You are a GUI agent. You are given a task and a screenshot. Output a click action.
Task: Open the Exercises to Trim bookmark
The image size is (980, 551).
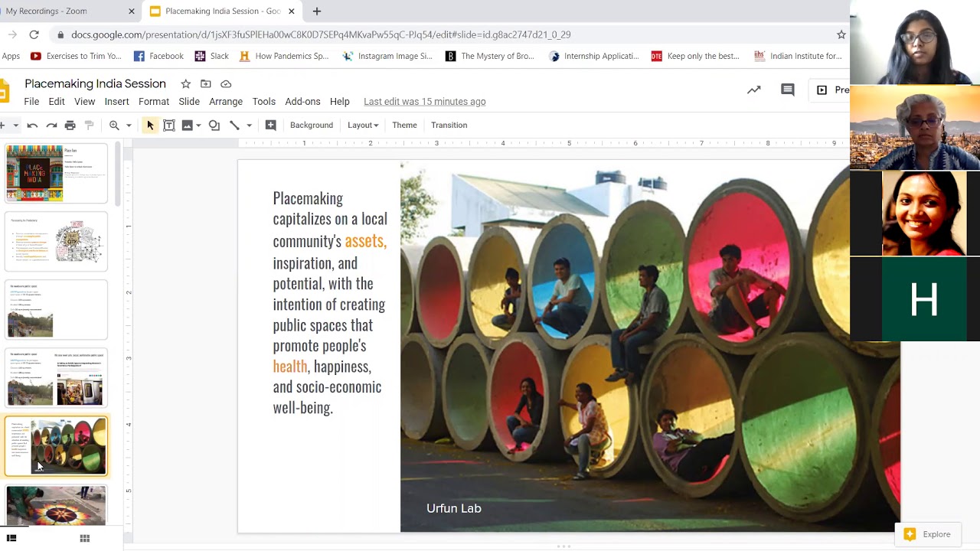click(76, 56)
